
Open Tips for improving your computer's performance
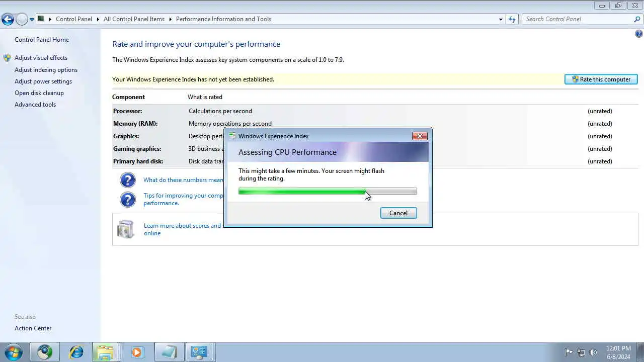coord(183,199)
